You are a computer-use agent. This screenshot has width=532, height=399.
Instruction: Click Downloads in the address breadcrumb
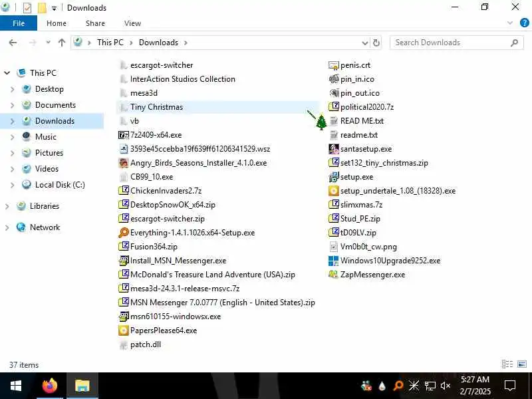pos(158,43)
